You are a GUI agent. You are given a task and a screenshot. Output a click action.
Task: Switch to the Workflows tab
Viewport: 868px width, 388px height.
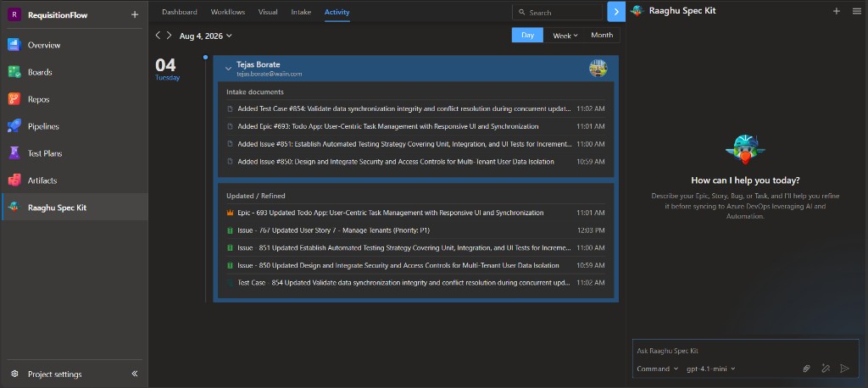click(x=228, y=12)
